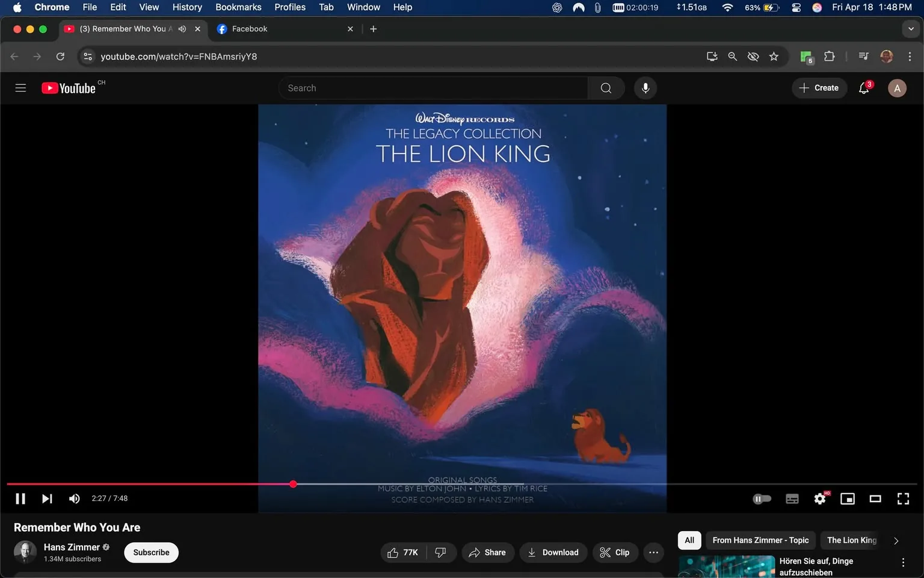Viewport: 924px width, 578px height.
Task: Like the video with thumbs up
Action: (x=401, y=552)
